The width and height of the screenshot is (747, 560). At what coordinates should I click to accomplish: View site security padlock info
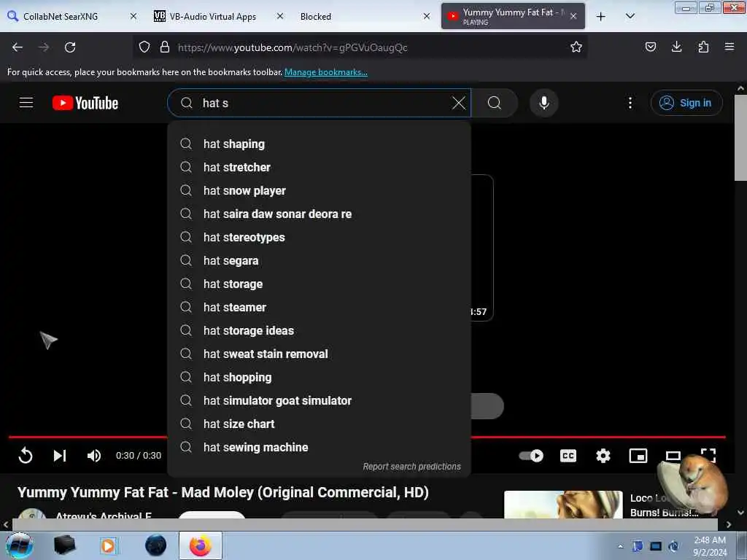coord(165,47)
